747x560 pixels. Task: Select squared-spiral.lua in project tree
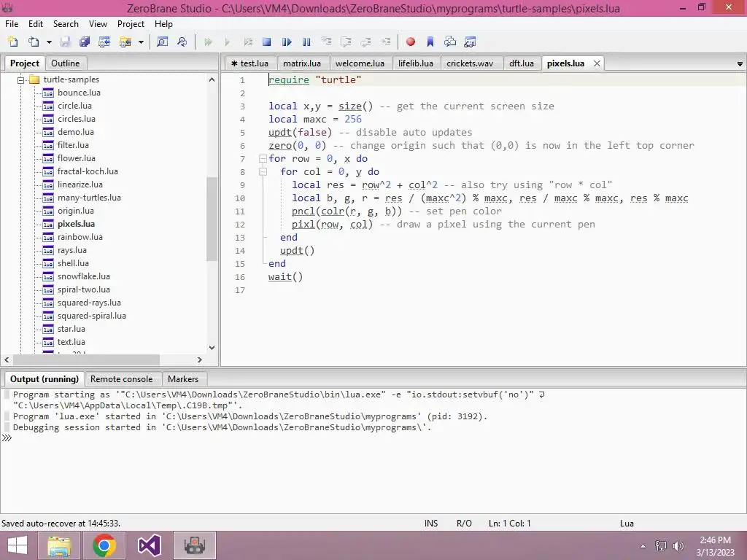coord(92,316)
